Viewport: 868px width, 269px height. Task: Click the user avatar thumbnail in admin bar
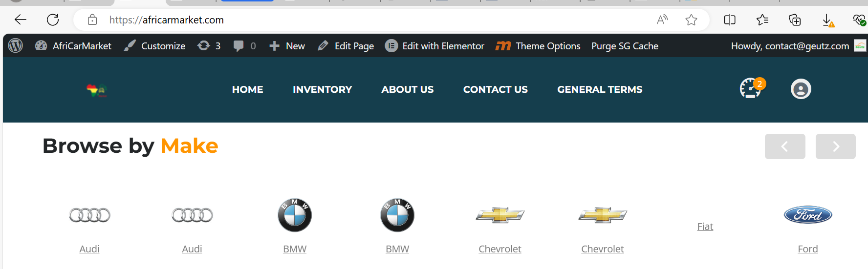pos(860,46)
